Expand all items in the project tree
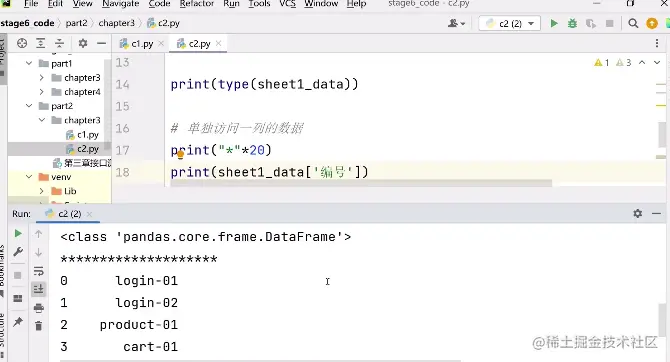The height and width of the screenshot is (362, 670). tap(41, 43)
